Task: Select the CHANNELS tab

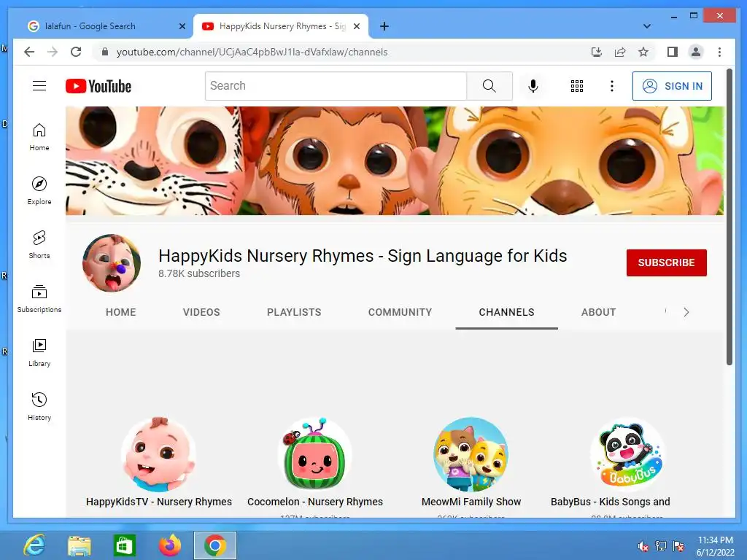Action: (506, 312)
